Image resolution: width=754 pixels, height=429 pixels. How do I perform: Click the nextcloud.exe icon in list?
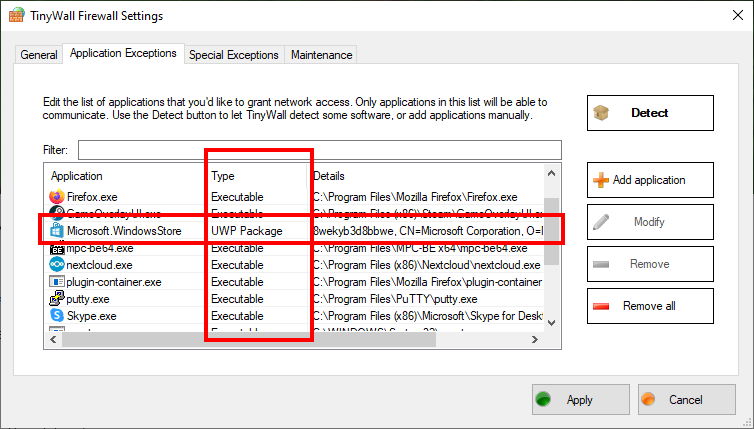pyautogui.click(x=57, y=265)
